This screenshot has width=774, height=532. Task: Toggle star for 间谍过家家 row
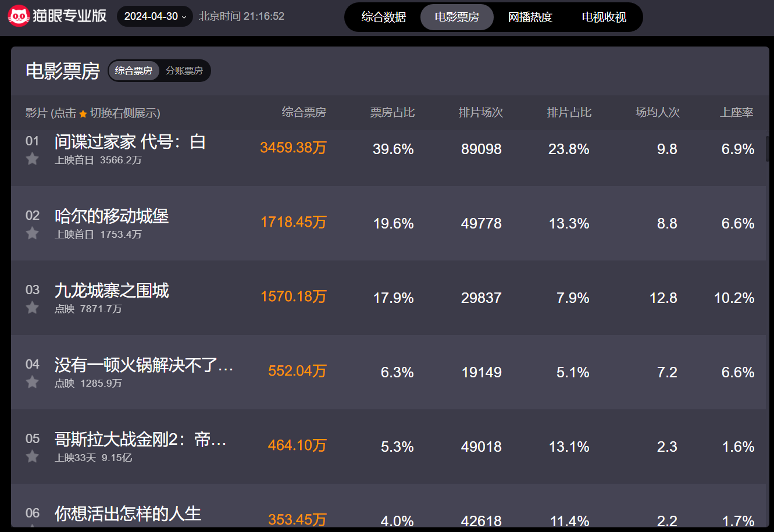coord(33,159)
